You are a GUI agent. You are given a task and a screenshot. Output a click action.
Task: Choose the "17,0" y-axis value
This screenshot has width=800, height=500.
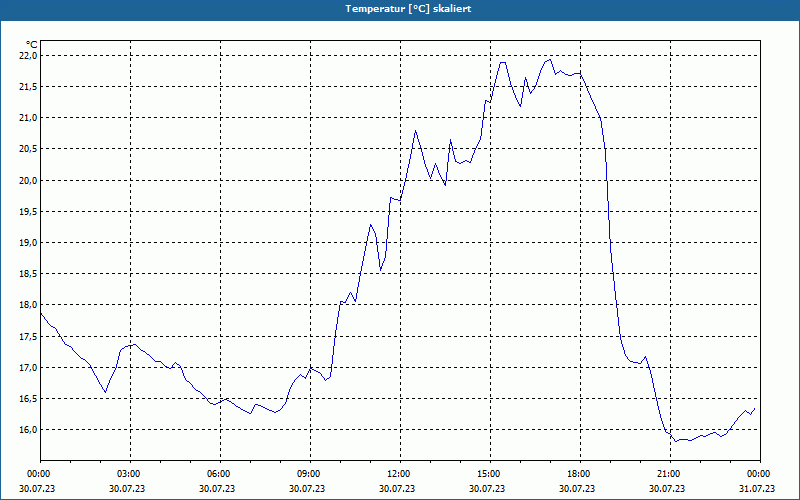(x=29, y=368)
